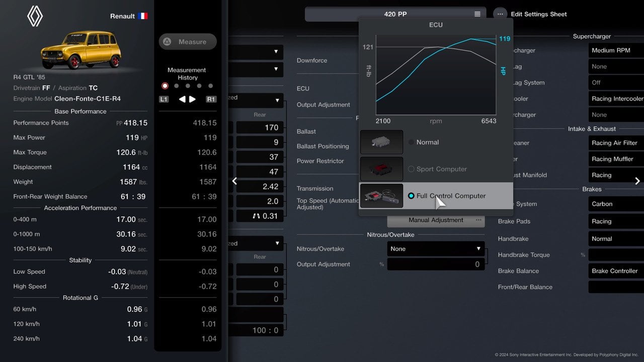The image size is (644, 362).
Task: Click the Max Torque 120.6 value
Action: [127, 152]
